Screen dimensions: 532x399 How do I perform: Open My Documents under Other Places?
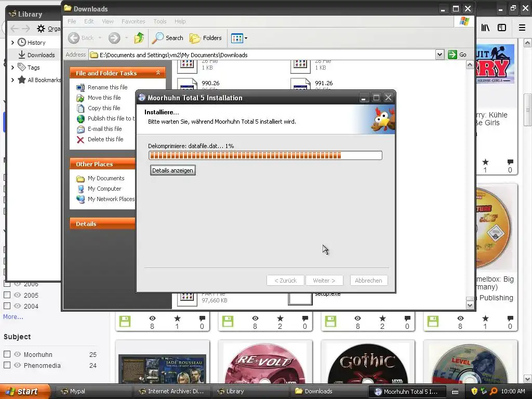[106, 178]
